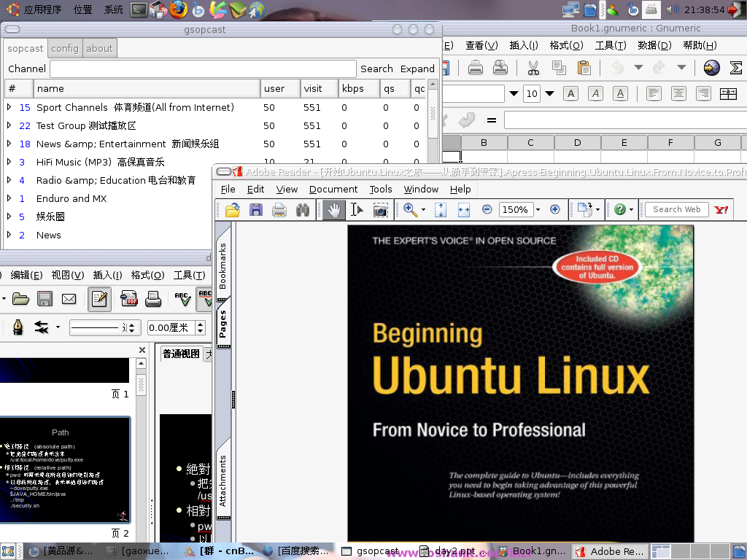Click the volume speaker icon in system tray
This screenshot has width=747, height=560.
point(672,9)
